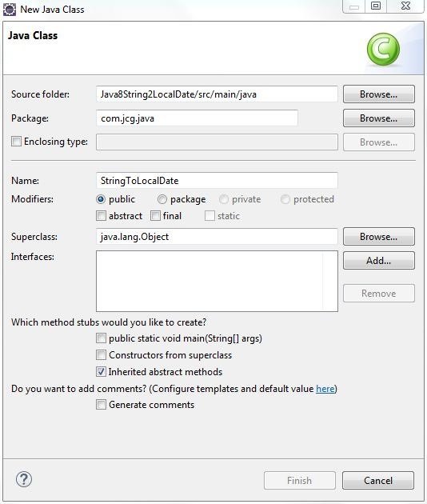Open the 'here' templates configuration link
The width and height of the screenshot is (427, 504).
[325, 389]
